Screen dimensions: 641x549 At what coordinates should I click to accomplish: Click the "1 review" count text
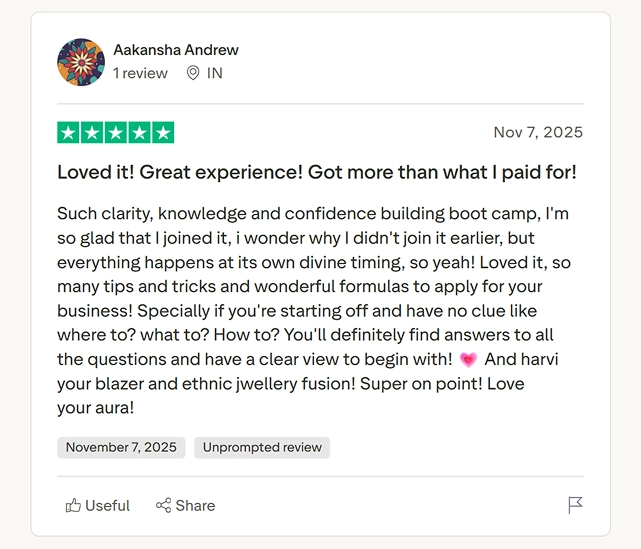click(140, 73)
